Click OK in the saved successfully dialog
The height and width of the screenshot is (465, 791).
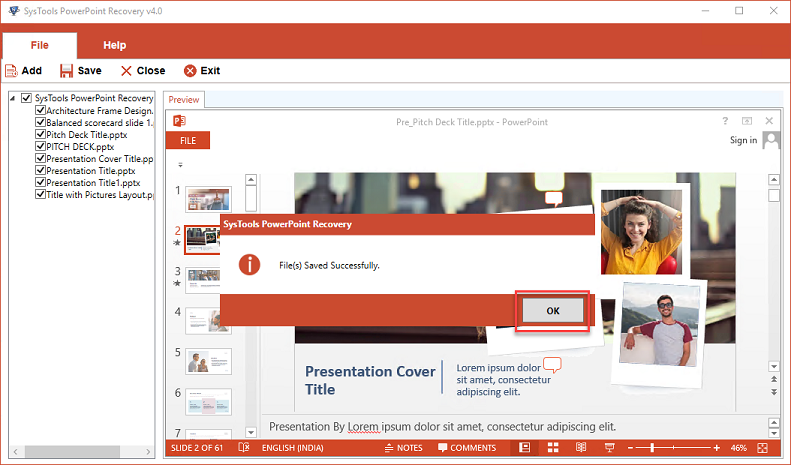(x=553, y=311)
